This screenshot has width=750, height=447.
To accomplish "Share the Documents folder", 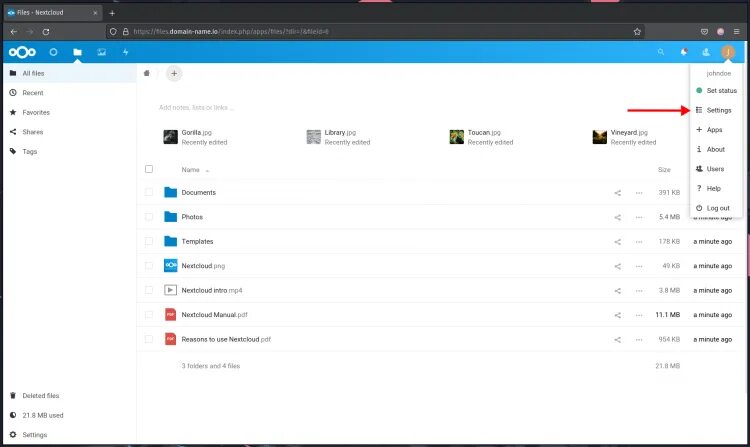I will 618,193.
